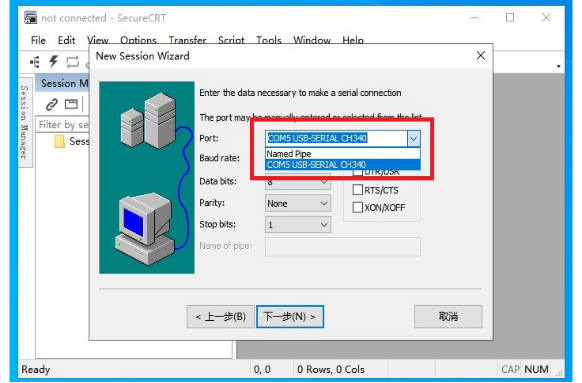Enable the RTS/CTS flow control checkbox
This screenshot has width=582, height=383.
tap(357, 190)
